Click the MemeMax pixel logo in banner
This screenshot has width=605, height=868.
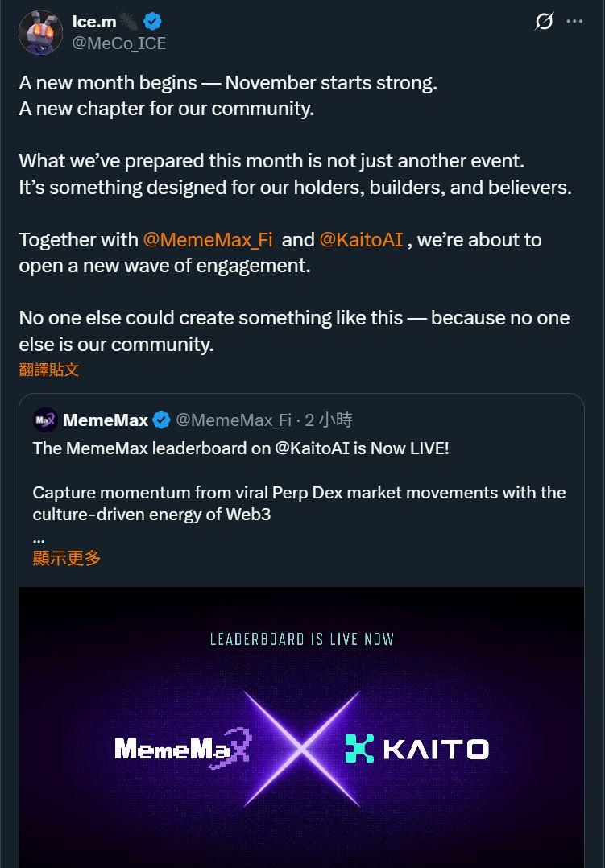pos(182,749)
